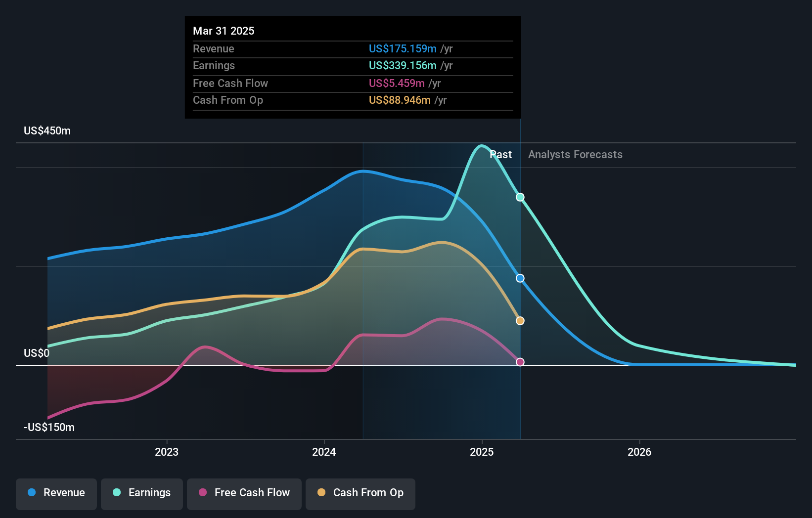Click the Analysts Forecasts label
Viewport: 812px width, 518px height.
[x=575, y=155]
